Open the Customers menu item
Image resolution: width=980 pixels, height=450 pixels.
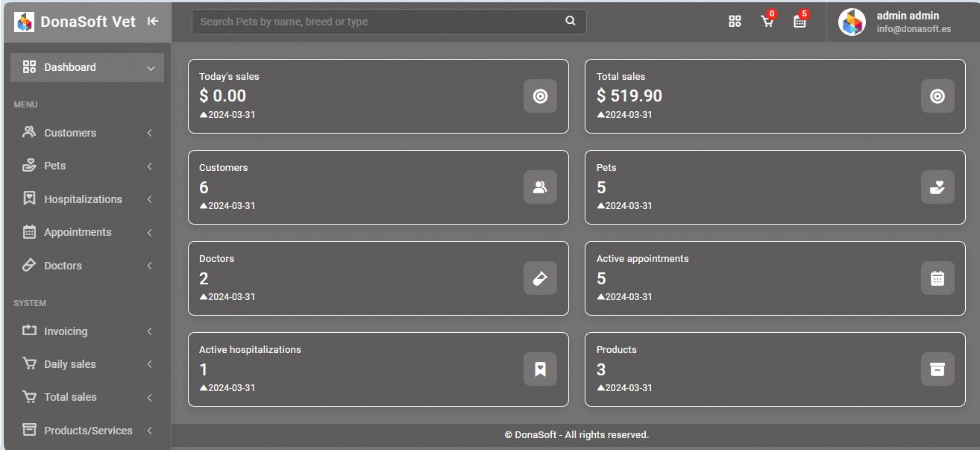click(87, 133)
